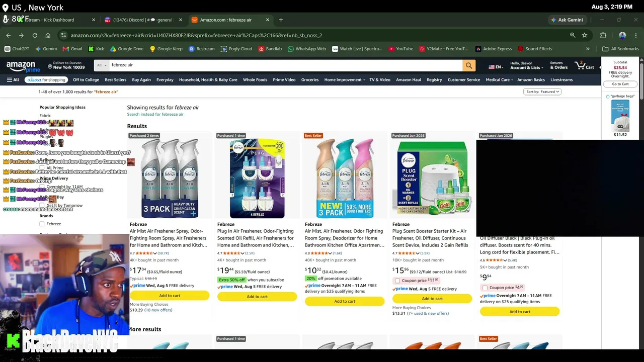The height and width of the screenshot is (362, 644).
Task: Expand rating details for the 5.9K-review product
Action: (x=417, y=253)
